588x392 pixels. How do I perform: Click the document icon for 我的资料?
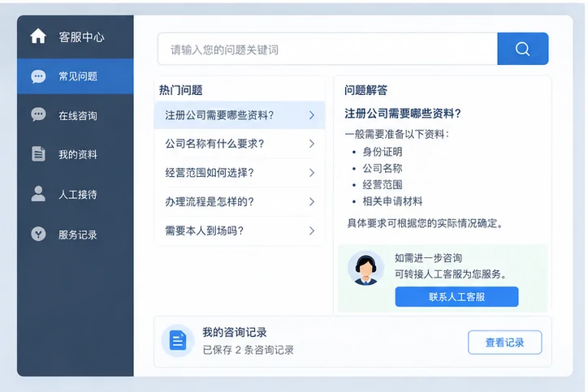click(38, 153)
